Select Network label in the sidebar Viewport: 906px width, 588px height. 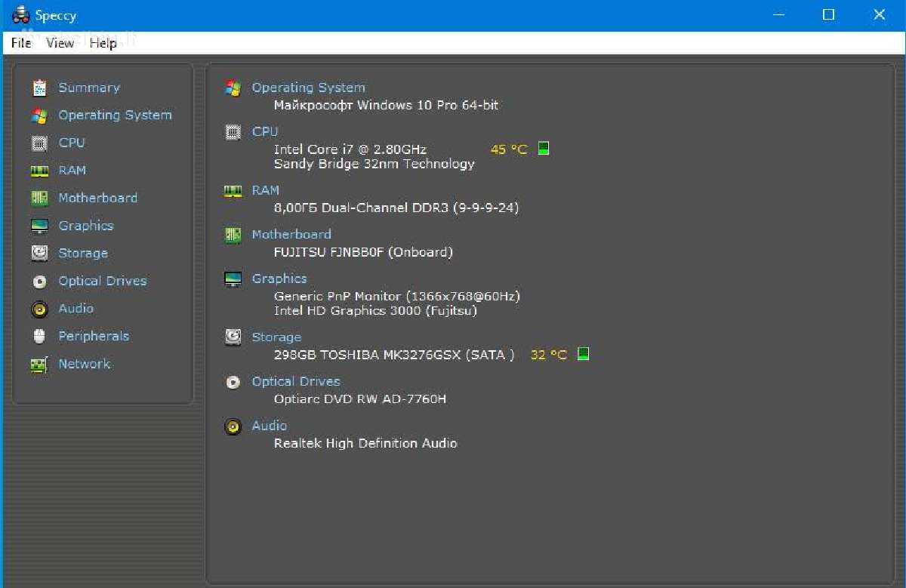[x=85, y=364]
